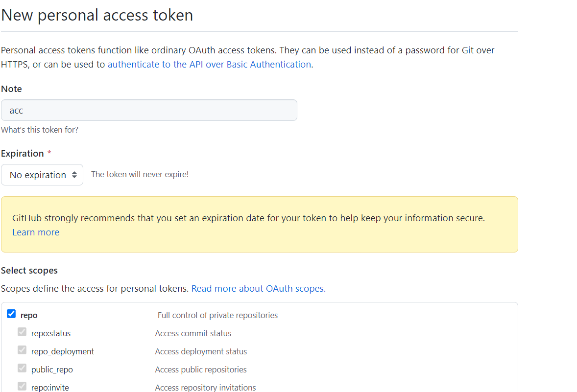The height and width of the screenshot is (392, 577).
Task: Toggle the repo:invite checkbox
Action: point(22,387)
